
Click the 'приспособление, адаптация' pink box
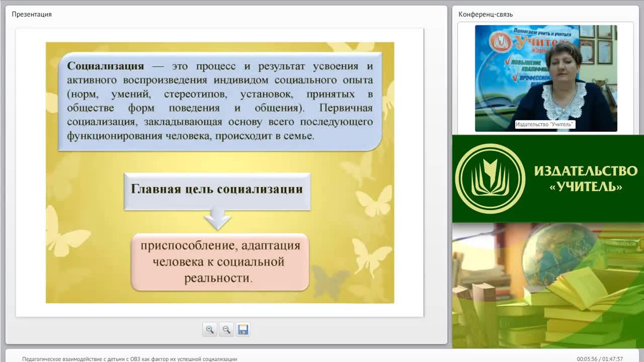220,261
